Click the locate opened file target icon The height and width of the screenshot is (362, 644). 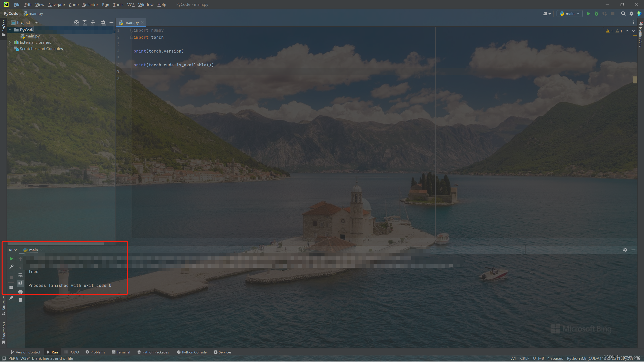[76, 22]
